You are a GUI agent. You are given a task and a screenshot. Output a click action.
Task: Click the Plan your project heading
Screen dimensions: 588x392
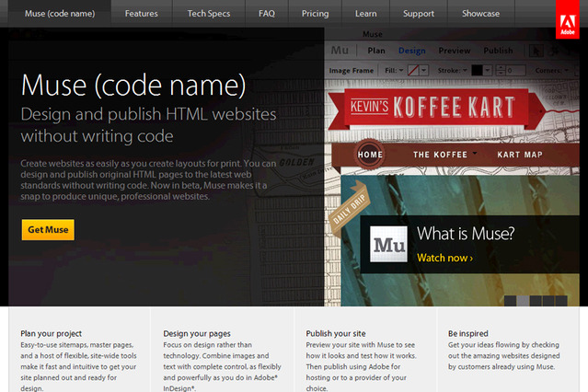point(51,333)
